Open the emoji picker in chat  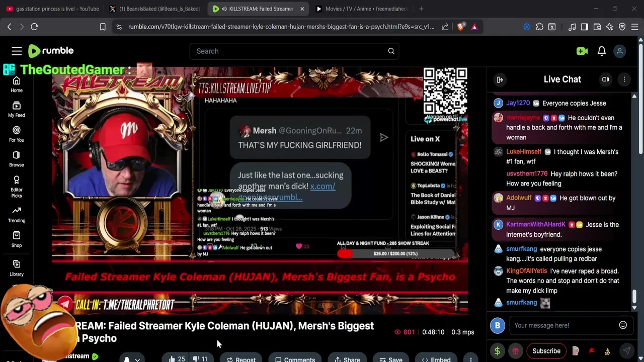(x=623, y=325)
